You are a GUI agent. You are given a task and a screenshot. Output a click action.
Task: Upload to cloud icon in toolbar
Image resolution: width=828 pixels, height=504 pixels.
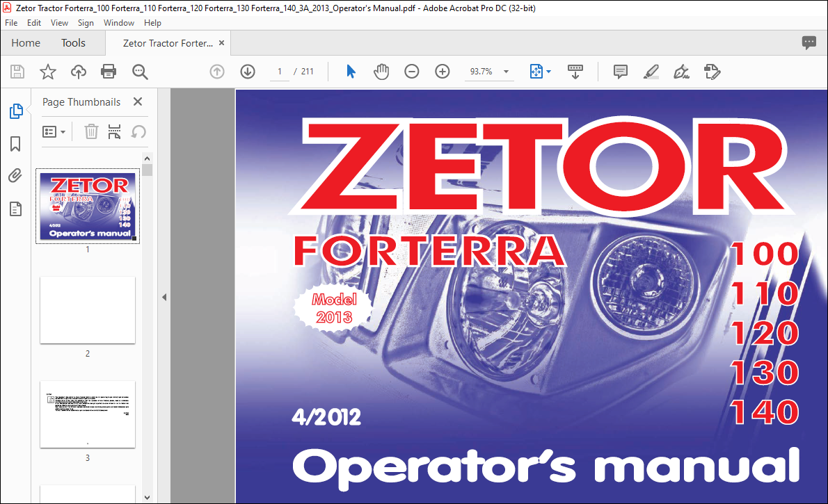click(x=78, y=71)
